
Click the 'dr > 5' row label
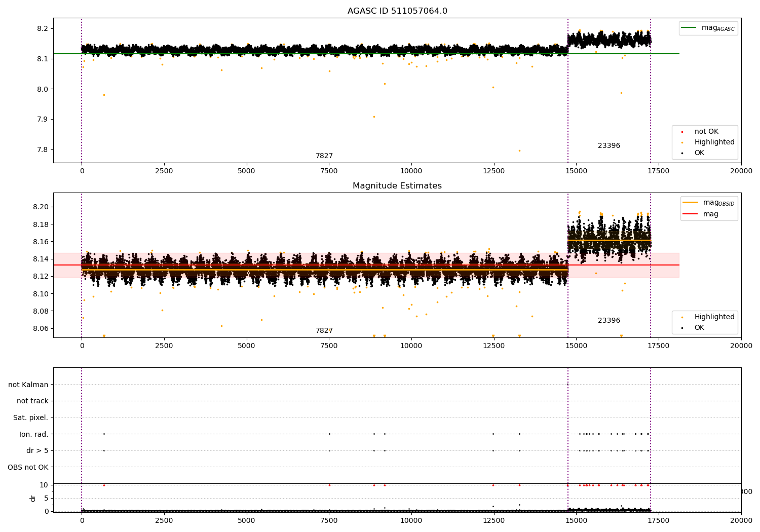[37, 451]
